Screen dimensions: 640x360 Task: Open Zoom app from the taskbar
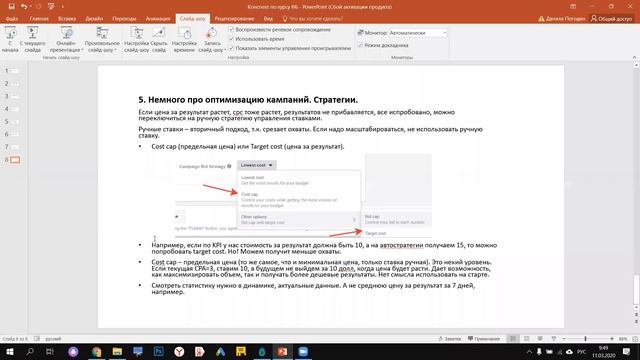click(303, 351)
